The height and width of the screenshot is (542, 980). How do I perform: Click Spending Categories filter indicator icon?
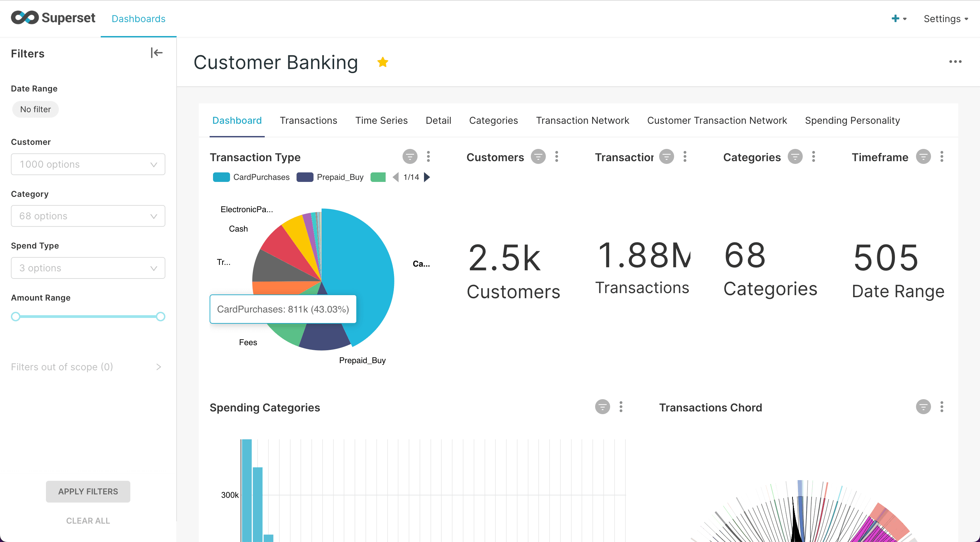[602, 407]
